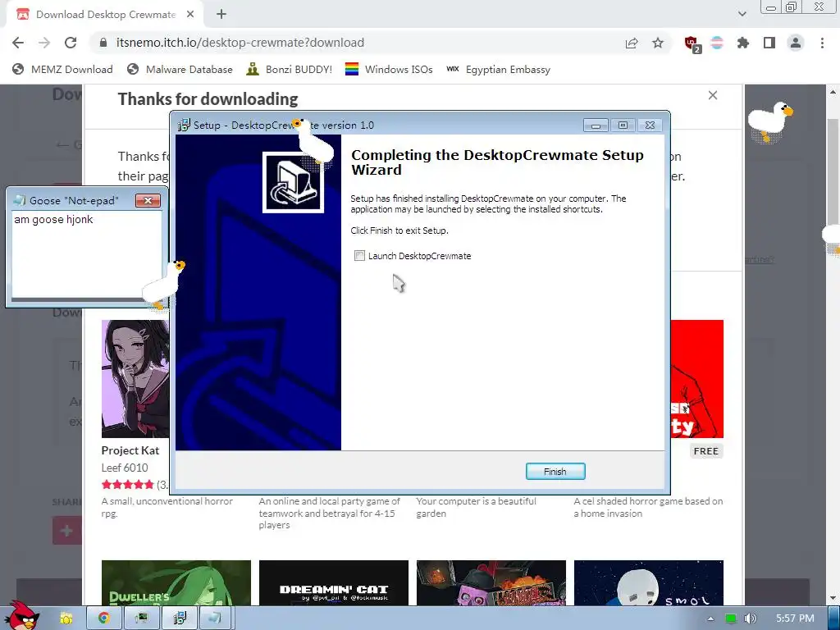840x630 pixels.
Task: Click the address bar URL field
Action: [354, 43]
